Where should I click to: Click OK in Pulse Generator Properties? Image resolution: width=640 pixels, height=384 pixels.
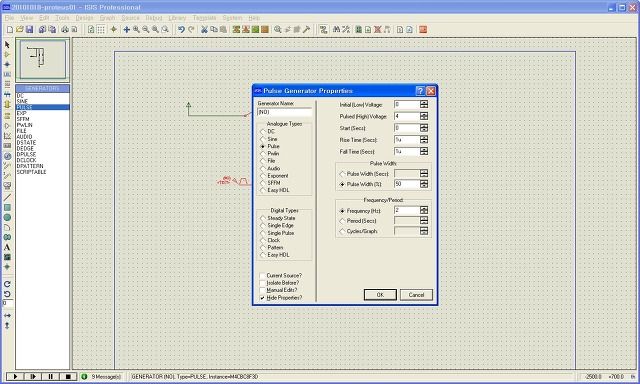point(380,295)
